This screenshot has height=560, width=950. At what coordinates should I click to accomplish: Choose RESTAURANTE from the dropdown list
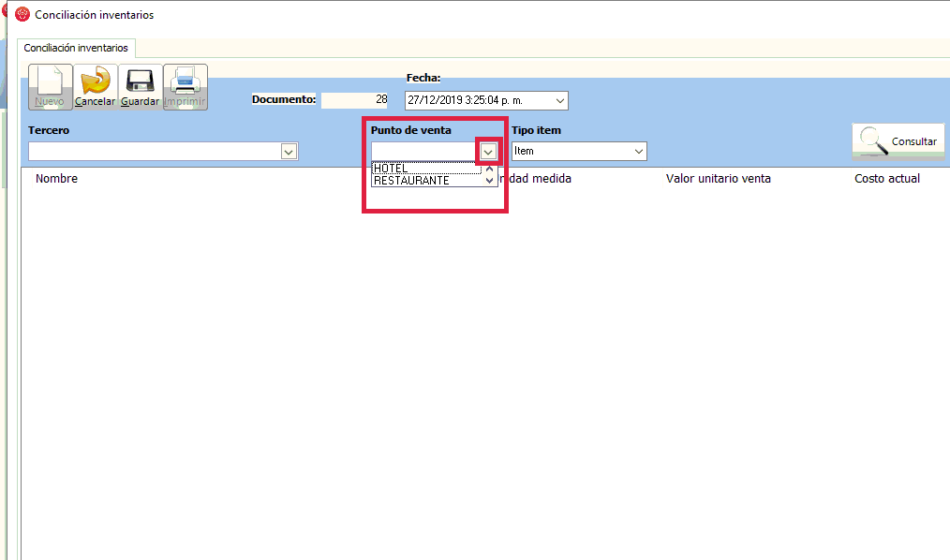tap(426, 181)
